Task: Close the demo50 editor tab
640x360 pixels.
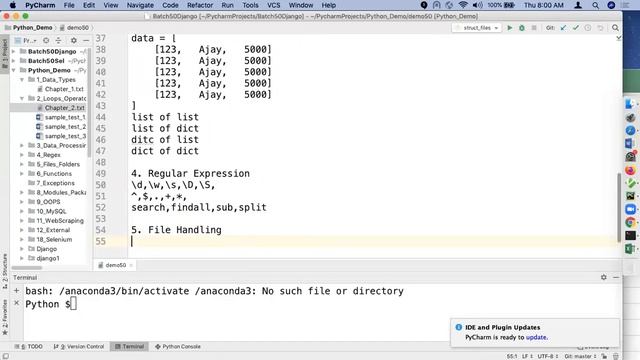Action: click(131, 265)
